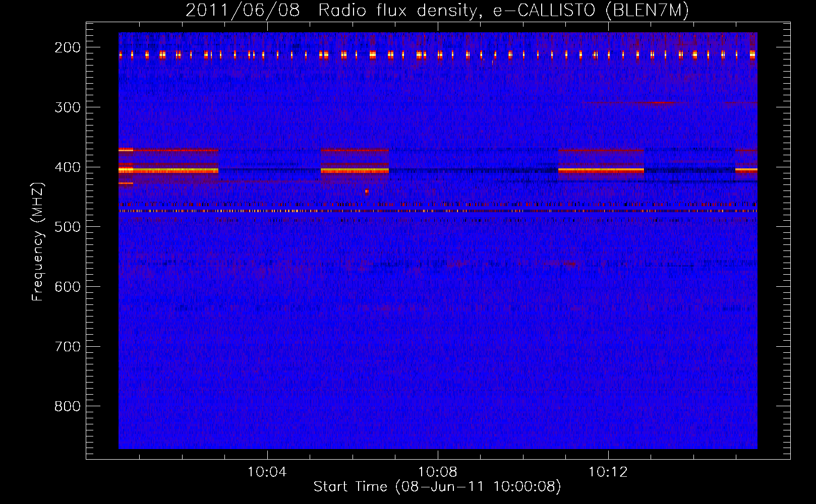Click the 10:04 time tick label
This screenshot has width=816, height=504.
pos(267,472)
